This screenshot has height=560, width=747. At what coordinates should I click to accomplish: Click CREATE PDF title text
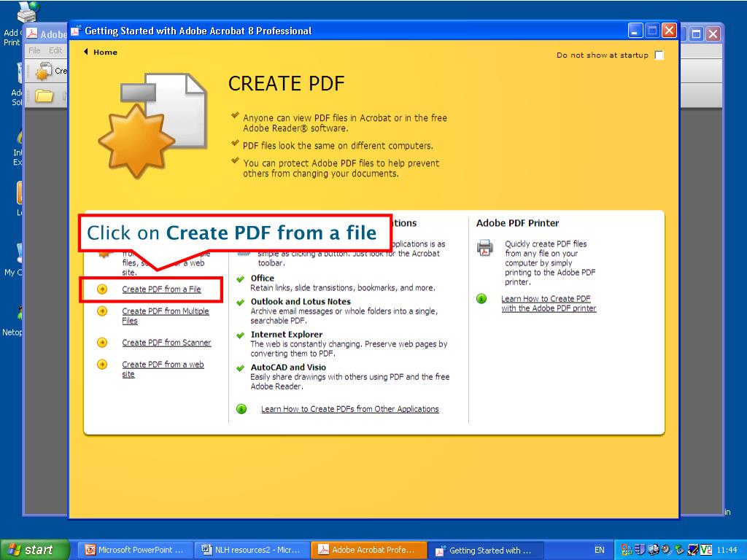pyautogui.click(x=286, y=84)
